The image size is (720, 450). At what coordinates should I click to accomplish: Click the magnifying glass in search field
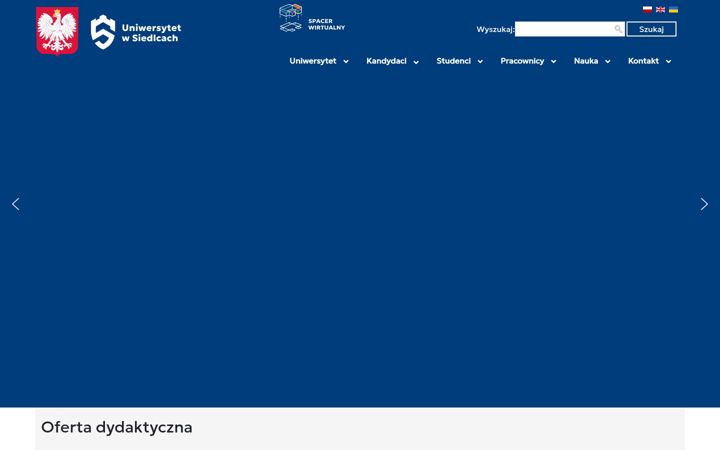tap(618, 29)
